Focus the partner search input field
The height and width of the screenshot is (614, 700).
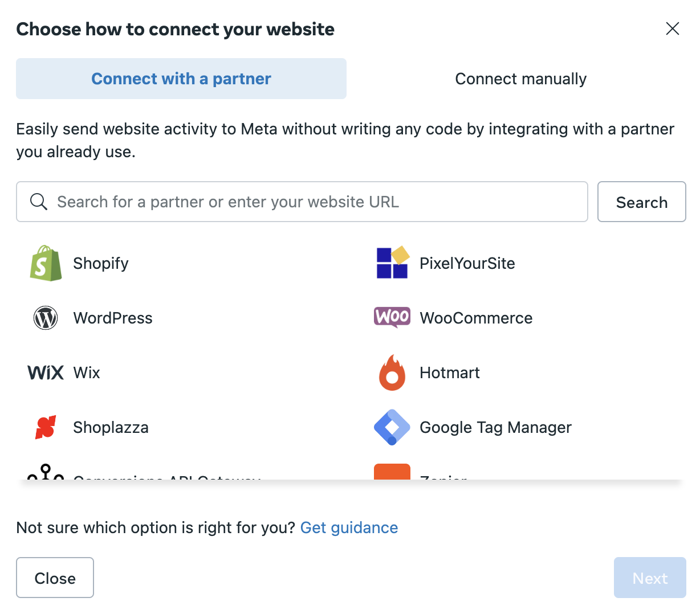coord(302,202)
